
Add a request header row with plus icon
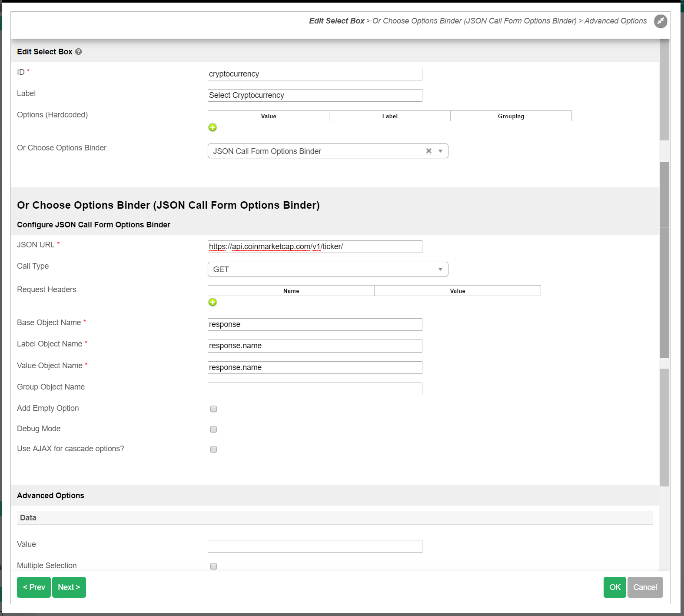point(213,302)
